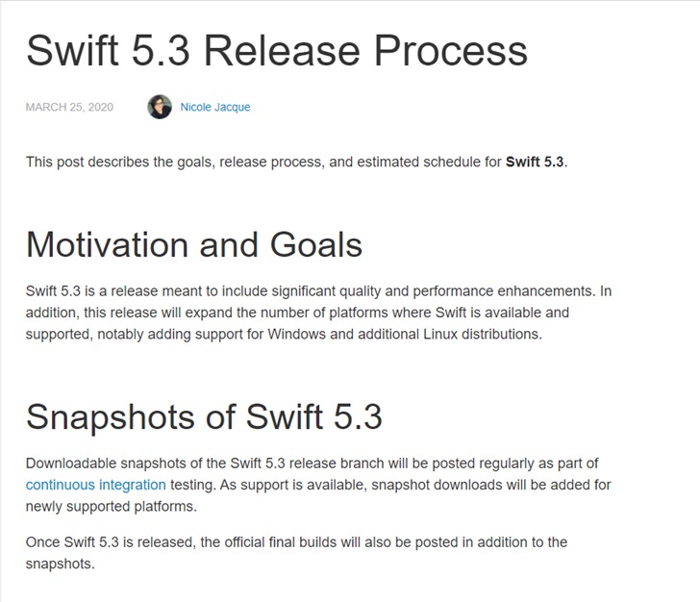Open the Nicole Jacque author link
700x602 pixels.
click(x=215, y=107)
